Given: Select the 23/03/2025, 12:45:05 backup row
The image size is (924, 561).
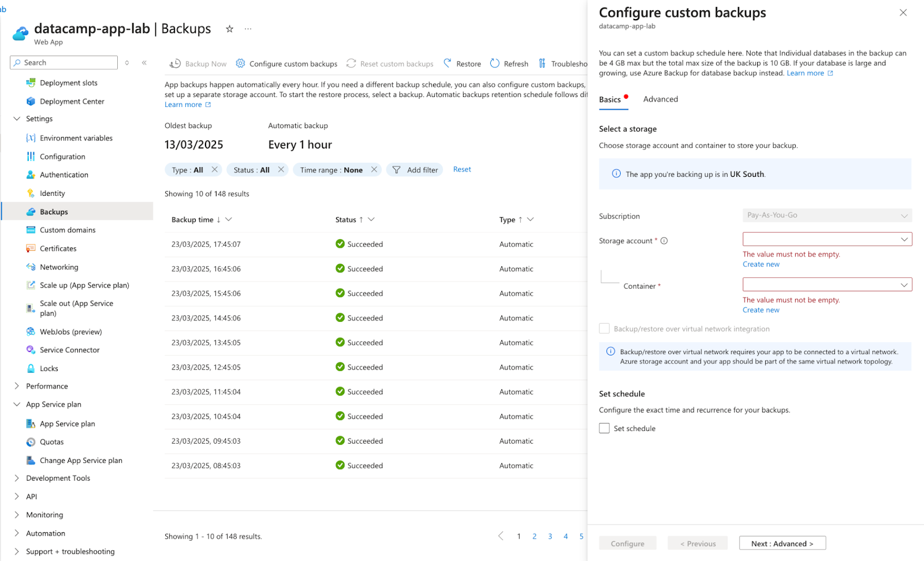Looking at the screenshot, I should pos(375,367).
